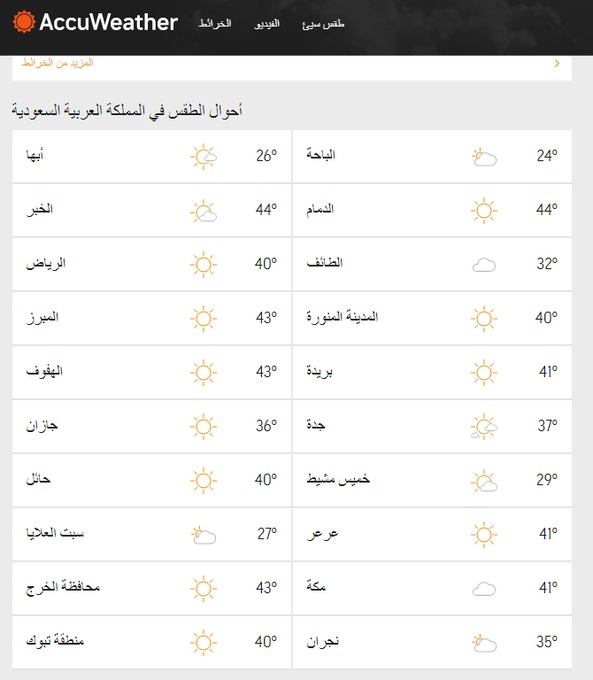Expand more maps using the right chevron
This screenshot has height=680, width=593.
point(557,64)
